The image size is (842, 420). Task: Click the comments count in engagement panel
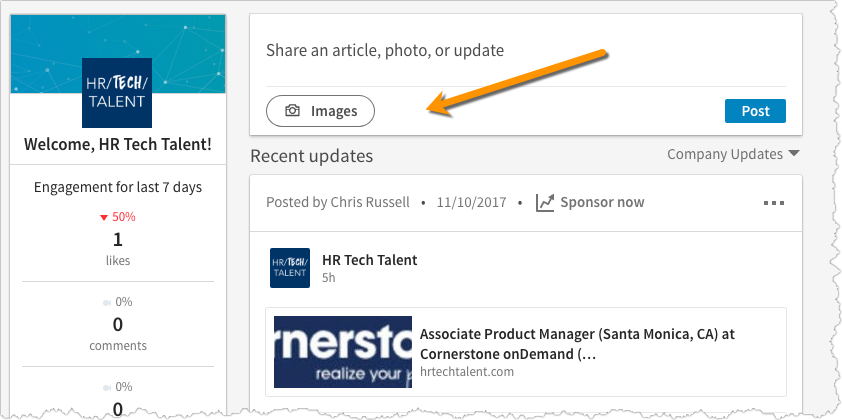(x=118, y=324)
